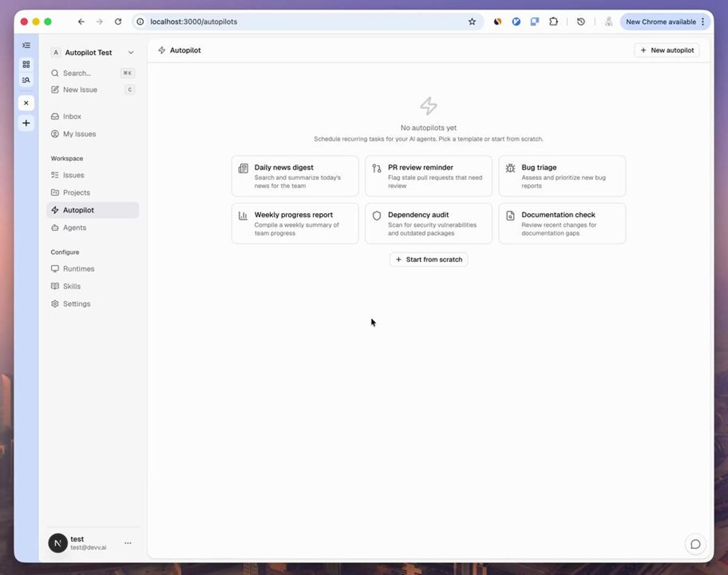
Task: Click the test@devv.ai email text
Action: coord(89,548)
